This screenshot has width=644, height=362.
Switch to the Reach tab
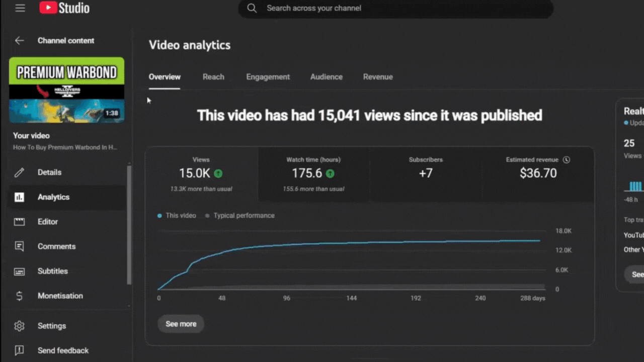point(213,77)
